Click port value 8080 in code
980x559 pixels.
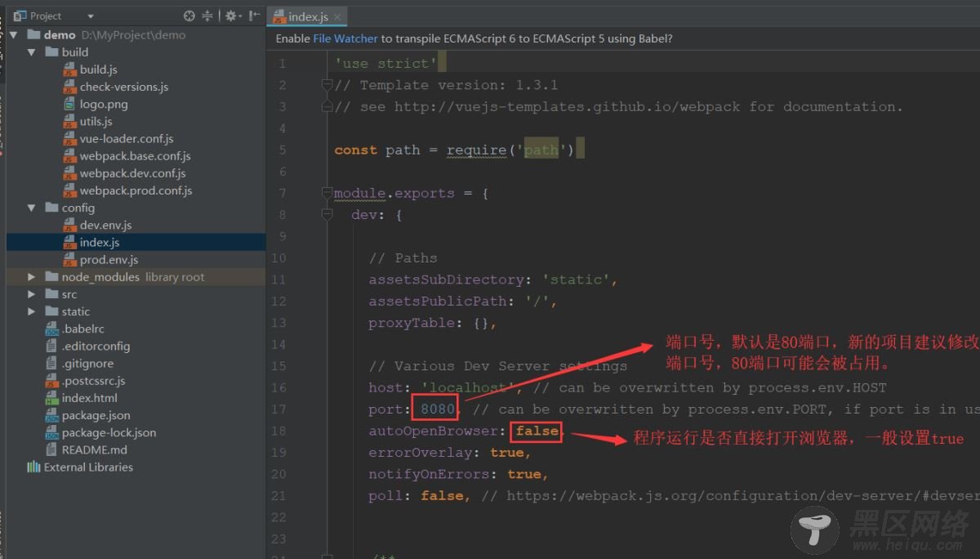click(x=439, y=409)
